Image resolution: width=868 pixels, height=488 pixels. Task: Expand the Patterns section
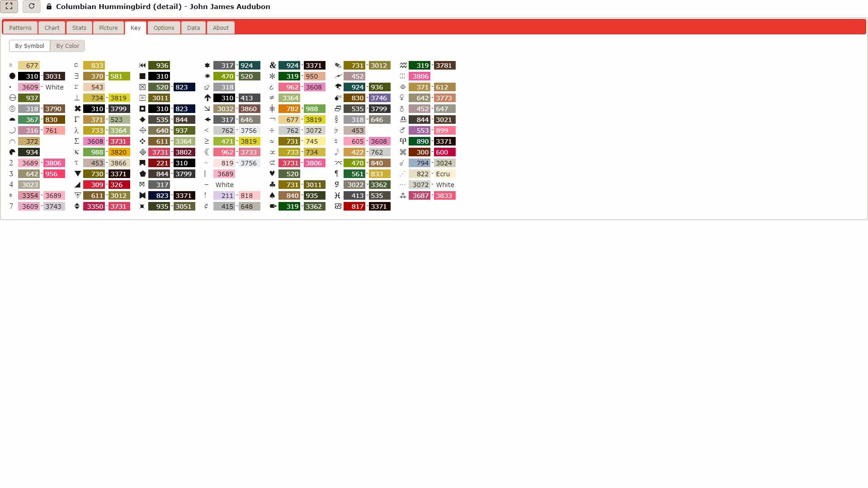pyautogui.click(x=20, y=28)
